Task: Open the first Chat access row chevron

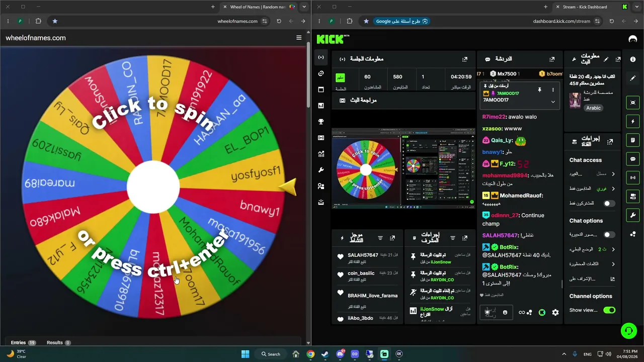Action: coord(613,174)
